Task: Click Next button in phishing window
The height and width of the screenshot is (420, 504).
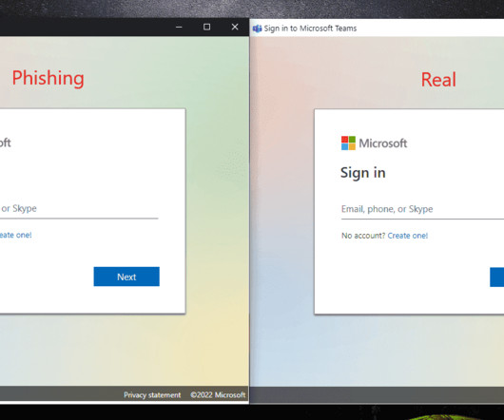Action: [x=126, y=277]
